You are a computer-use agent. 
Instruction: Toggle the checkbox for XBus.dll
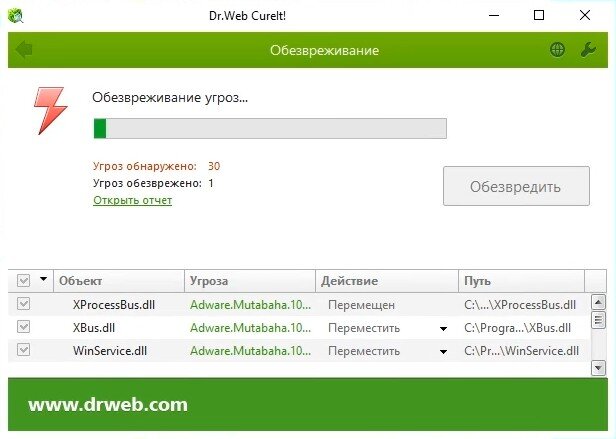24,327
